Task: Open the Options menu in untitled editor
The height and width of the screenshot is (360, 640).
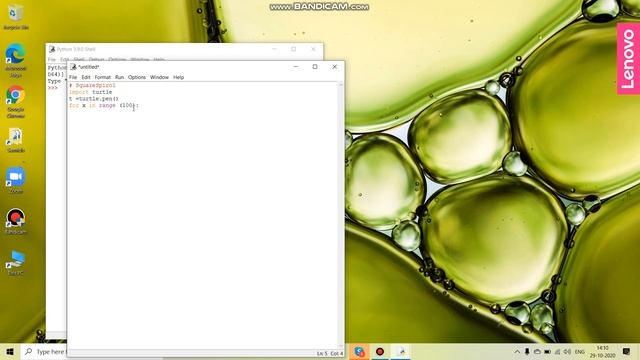Action: coord(137,77)
